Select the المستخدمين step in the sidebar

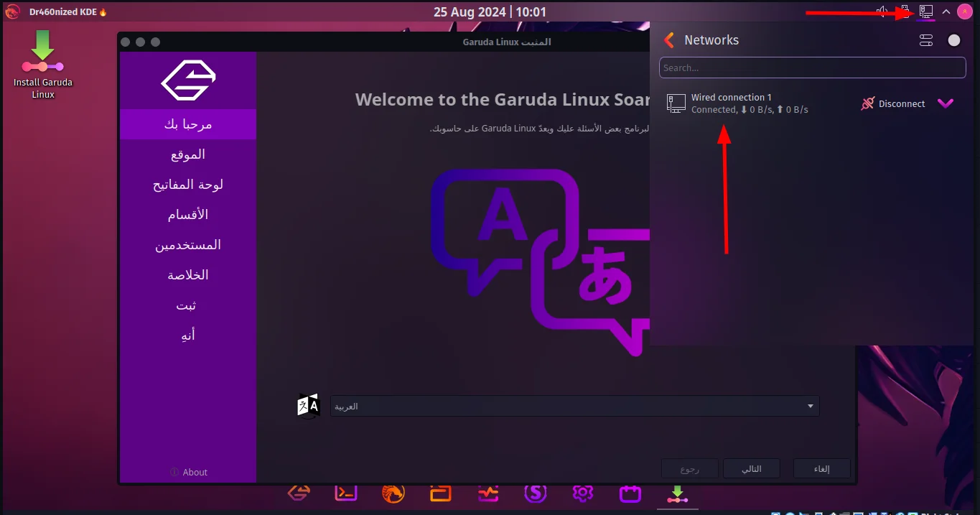(188, 245)
